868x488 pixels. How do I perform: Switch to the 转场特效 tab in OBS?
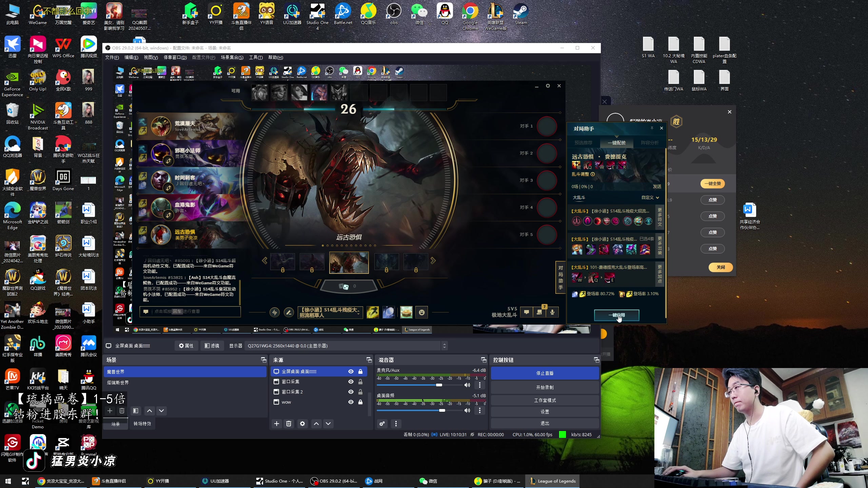[142, 424]
